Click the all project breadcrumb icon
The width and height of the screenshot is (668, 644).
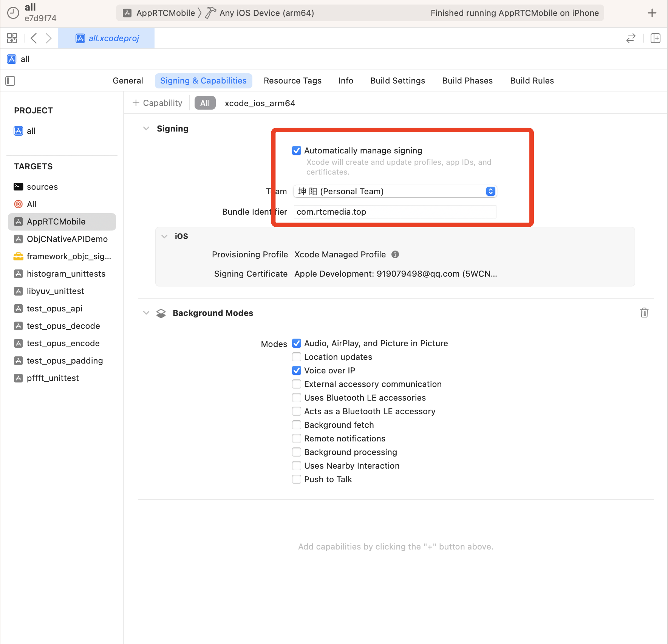[12, 59]
